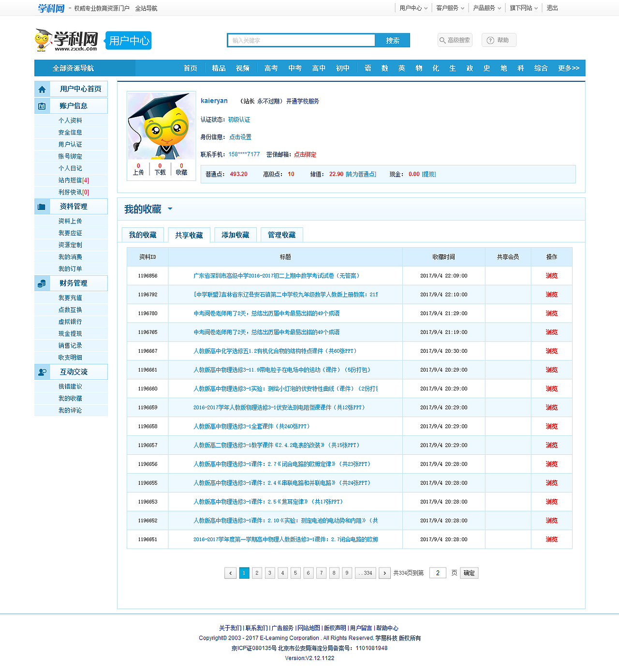Image resolution: width=619 pixels, height=672 pixels.
Task: Expand the 产品服务 dropdown
Action: 486,8
